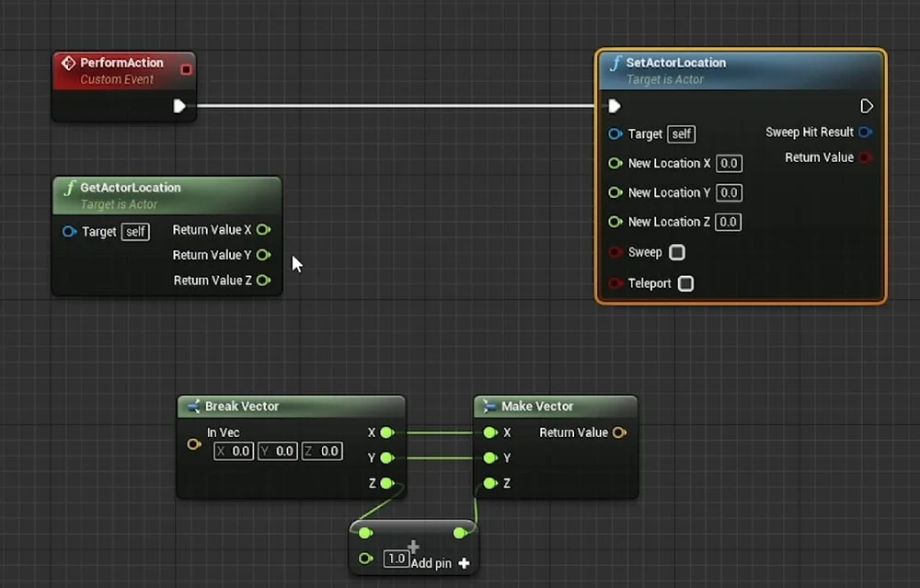This screenshot has height=588, width=920.
Task: Click the New Location X value field
Action: (x=728, y=163)
